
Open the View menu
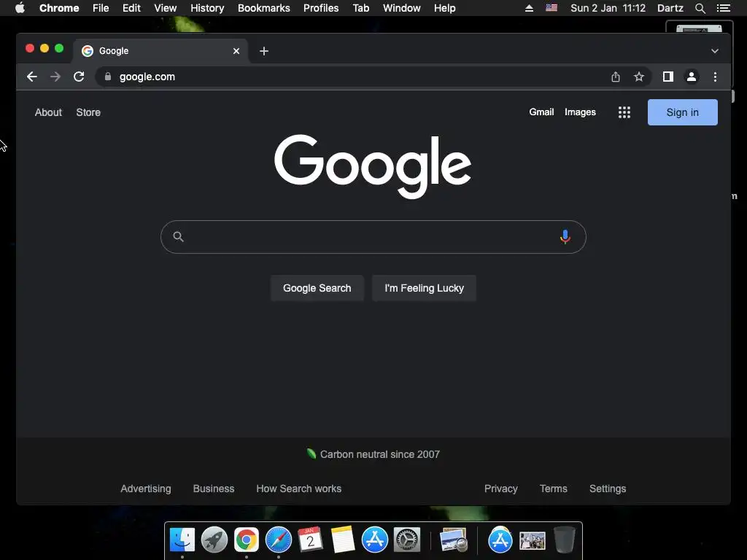pos(166,8)
